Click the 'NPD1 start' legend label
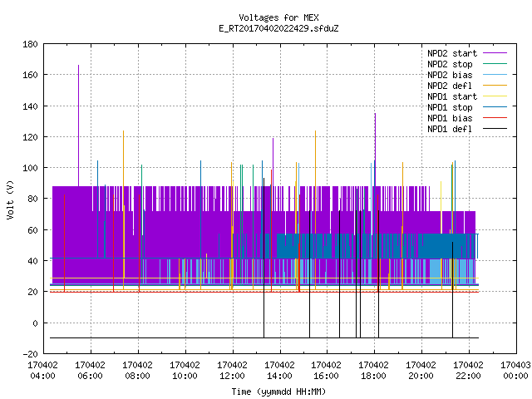 click(x=452, y=96)
